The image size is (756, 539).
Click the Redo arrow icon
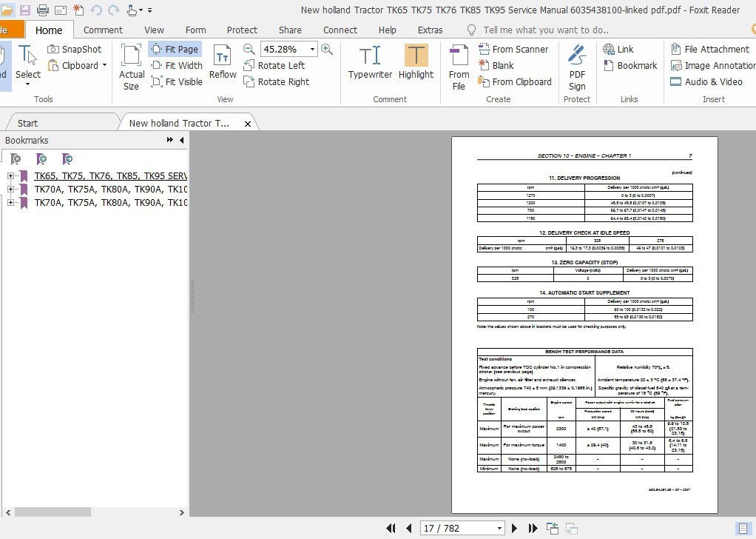[x=114, y=10]
